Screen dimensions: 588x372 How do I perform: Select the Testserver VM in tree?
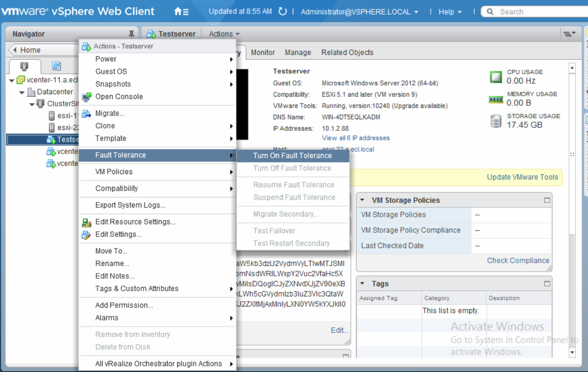43,140
